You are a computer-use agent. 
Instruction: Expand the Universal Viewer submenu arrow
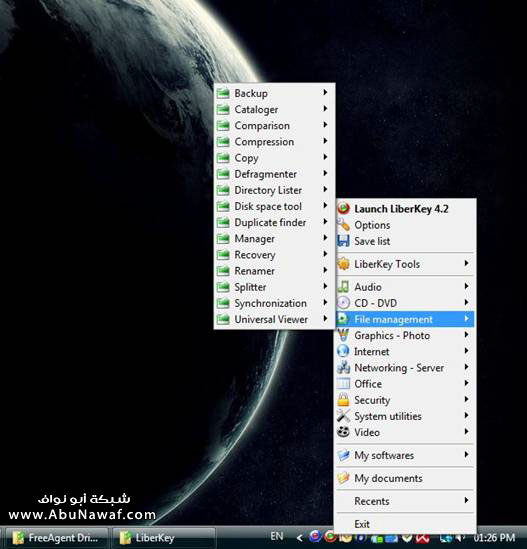click(325, 318)
